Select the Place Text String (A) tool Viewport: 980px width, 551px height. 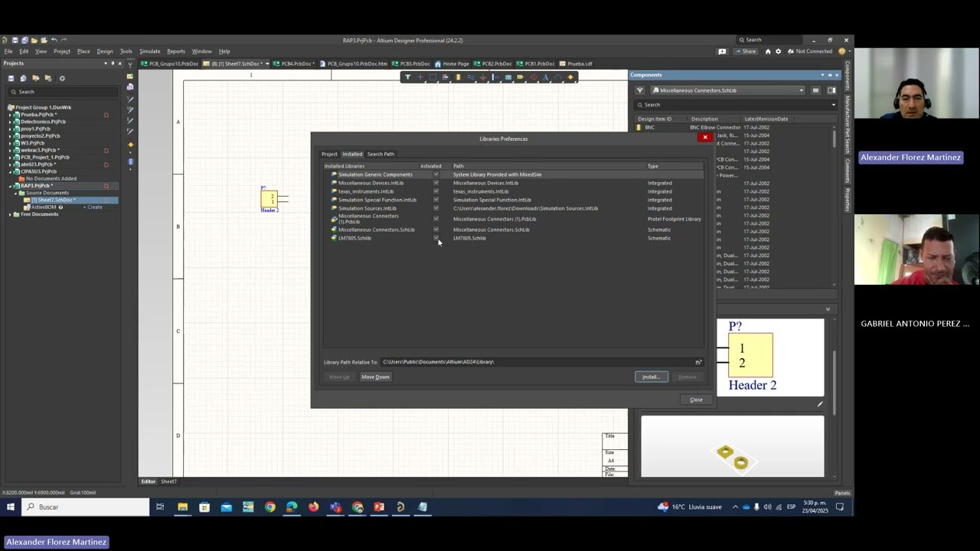[545, 77]
